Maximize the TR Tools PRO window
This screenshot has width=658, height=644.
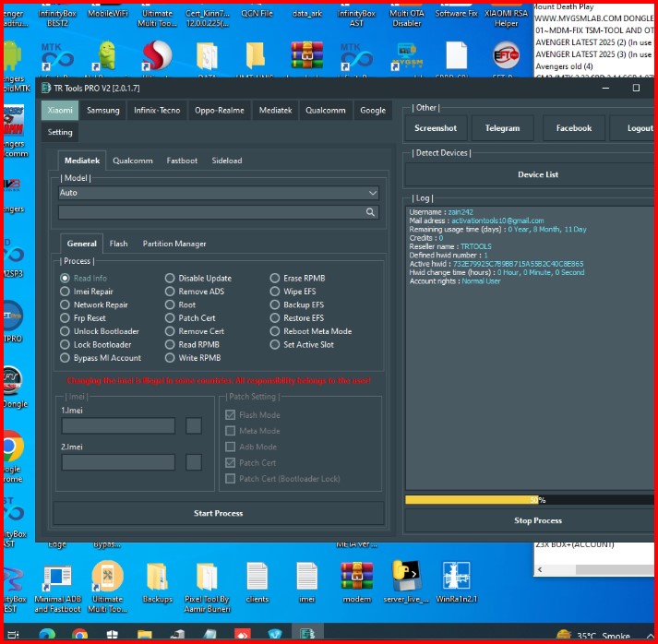click(636, 88)
